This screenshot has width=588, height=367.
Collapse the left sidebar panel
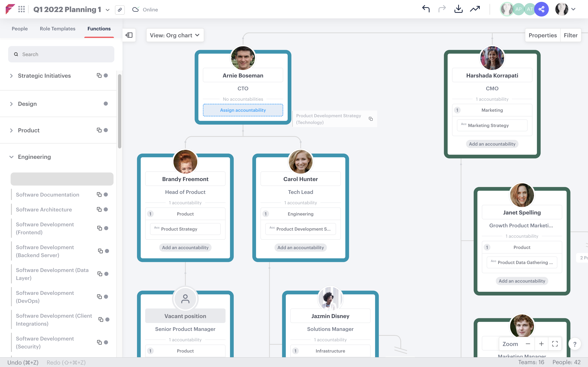point(129,35)
